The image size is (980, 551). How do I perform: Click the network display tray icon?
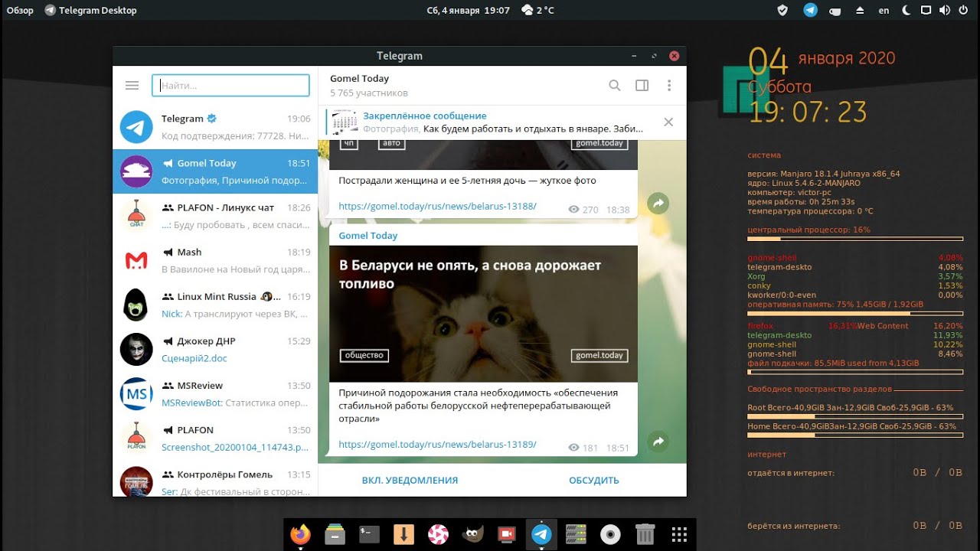click(x=926, y=11)
